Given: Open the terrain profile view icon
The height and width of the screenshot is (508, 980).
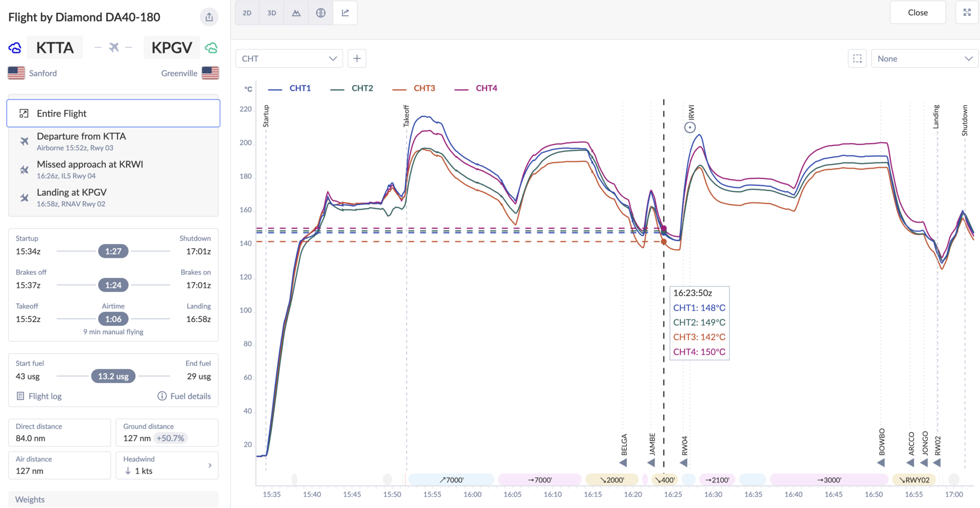Looking at the screenshot, I should tap(296, 13).
